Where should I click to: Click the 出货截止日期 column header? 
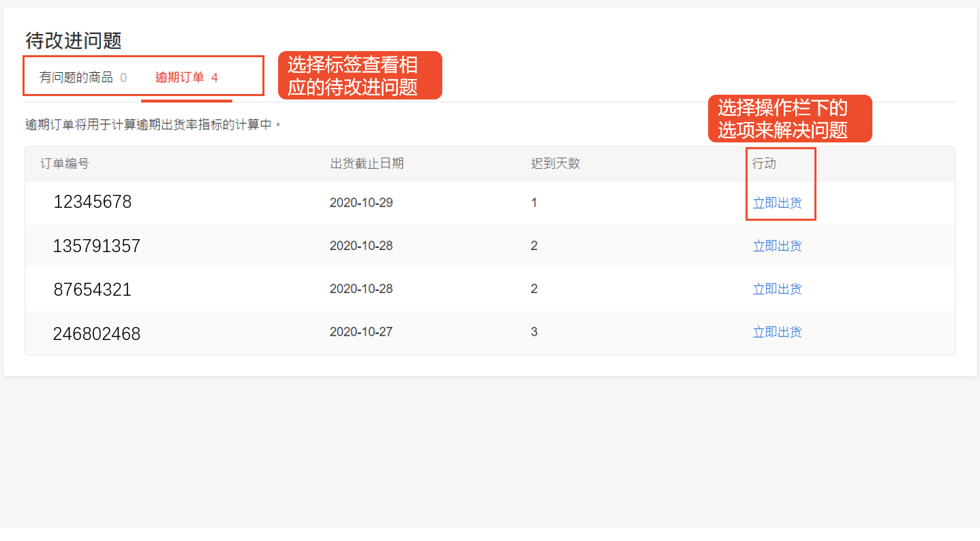tap(367, 164)
